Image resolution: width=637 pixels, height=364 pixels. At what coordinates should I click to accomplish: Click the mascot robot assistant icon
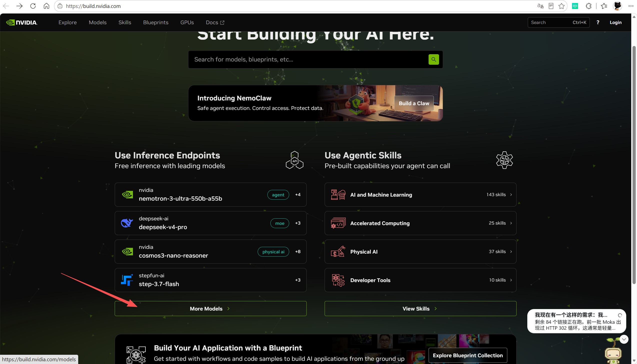[x=613, y=351]
